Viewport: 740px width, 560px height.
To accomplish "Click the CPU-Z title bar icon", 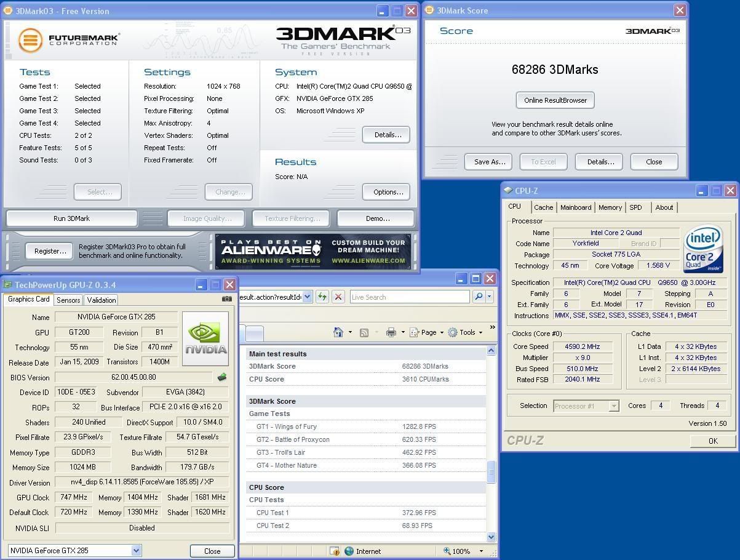I will click(x=508, y=191).
